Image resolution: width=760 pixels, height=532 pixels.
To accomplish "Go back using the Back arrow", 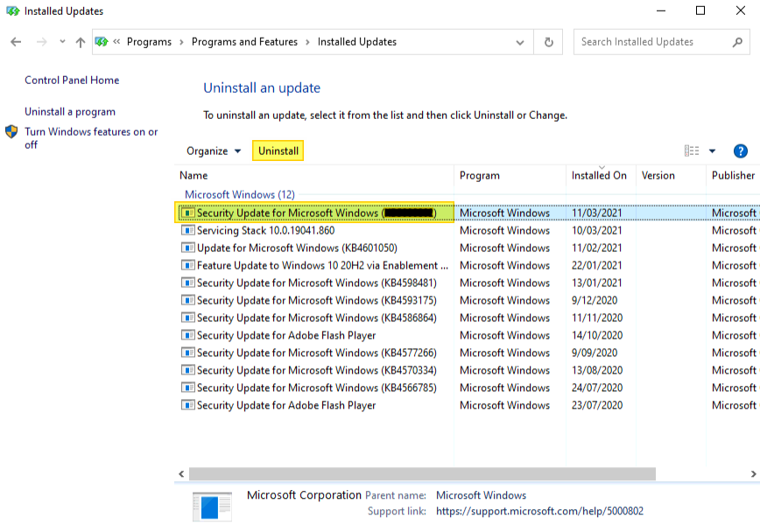I will point(16,42).
